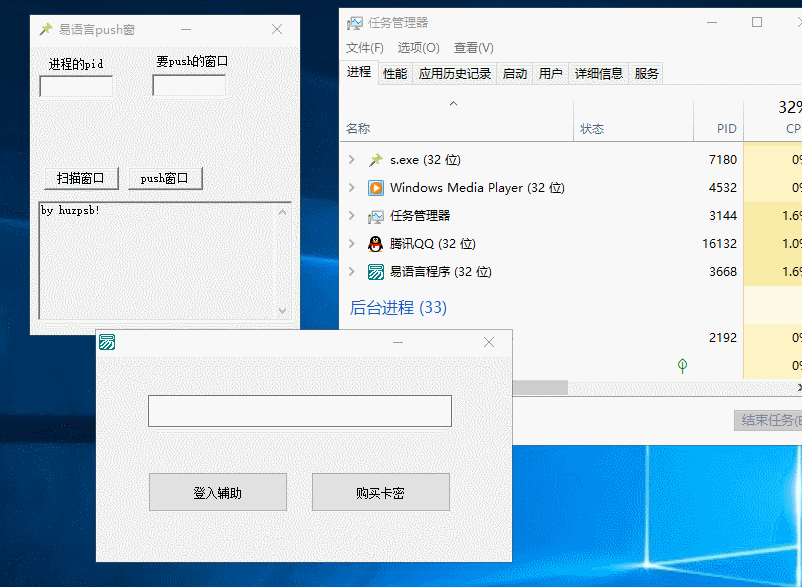Click the 易语言push窗 title pushpin icon
The width and height of the screenshot is (802, 587).
click(46, 29)
